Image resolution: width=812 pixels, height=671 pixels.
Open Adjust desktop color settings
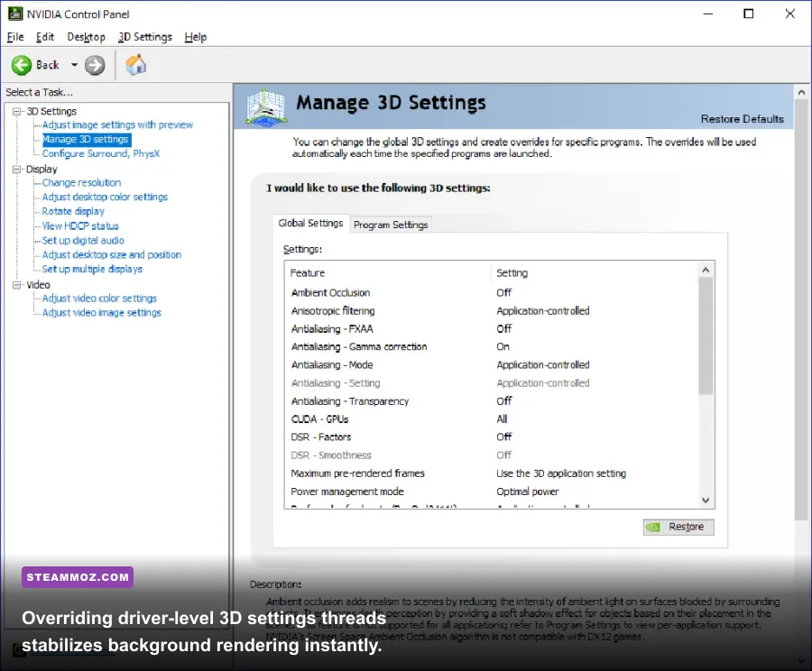click(x=106, y=197)
